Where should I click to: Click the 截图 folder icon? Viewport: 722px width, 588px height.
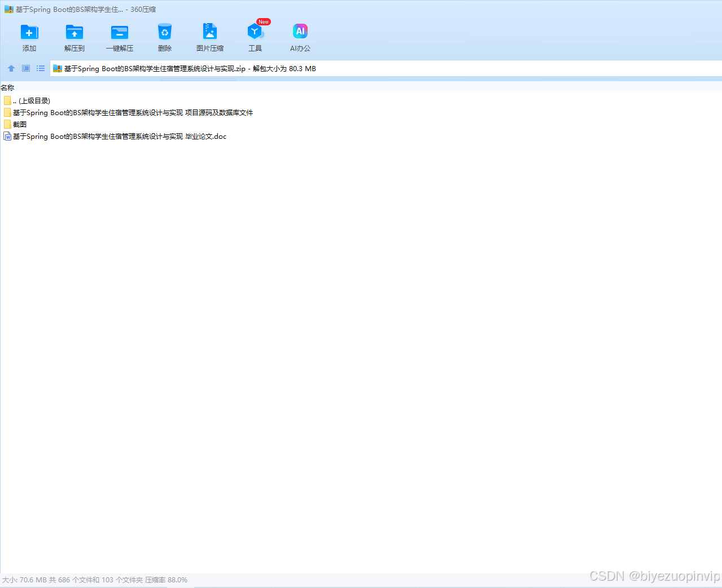pyautogui.click(x=7, y=124)
